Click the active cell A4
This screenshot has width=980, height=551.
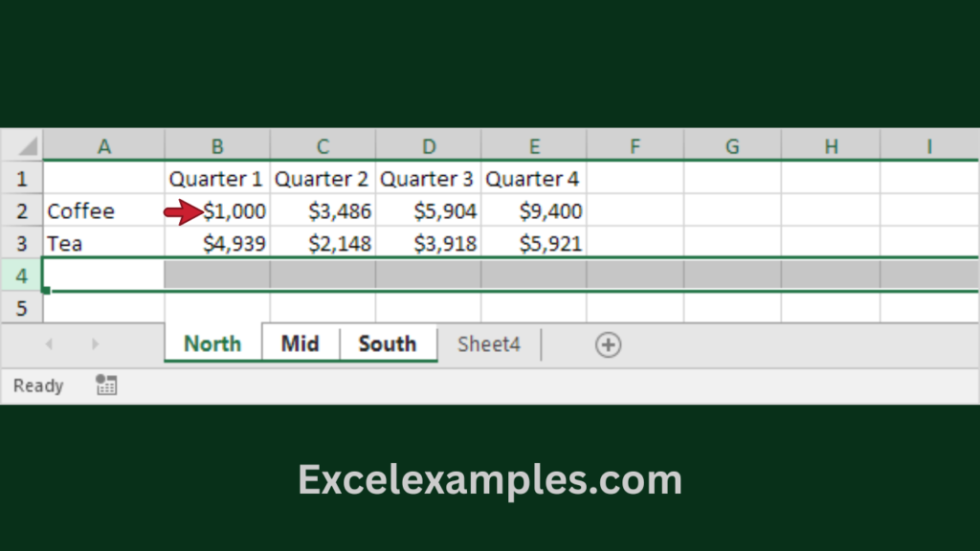tap(103, 275)
